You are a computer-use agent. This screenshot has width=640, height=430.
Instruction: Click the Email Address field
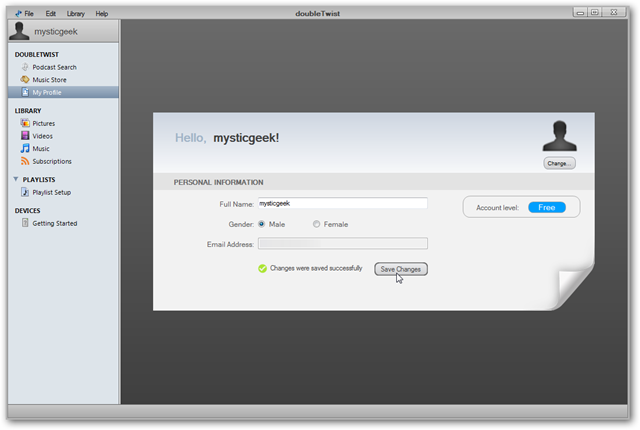342,244
